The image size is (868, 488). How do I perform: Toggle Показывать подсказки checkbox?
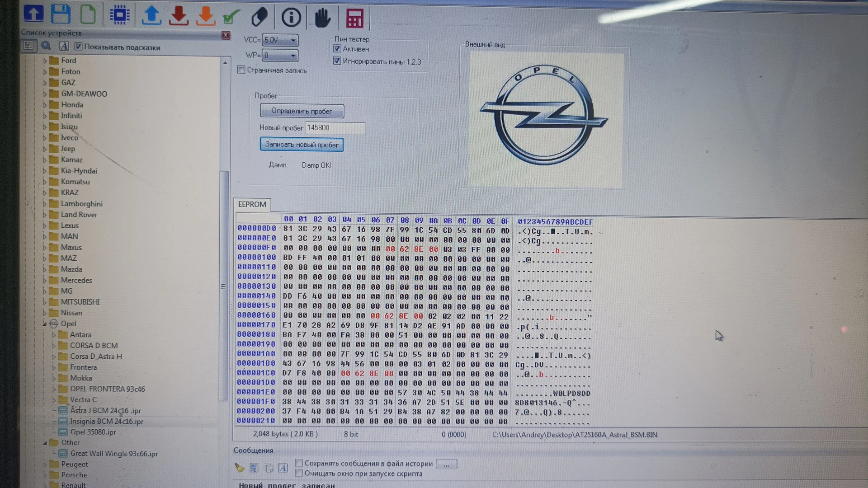pyautogui.click(x=78, y=47)
